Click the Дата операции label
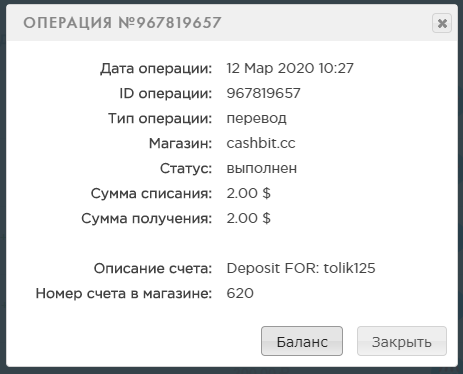 pos(156,69)
